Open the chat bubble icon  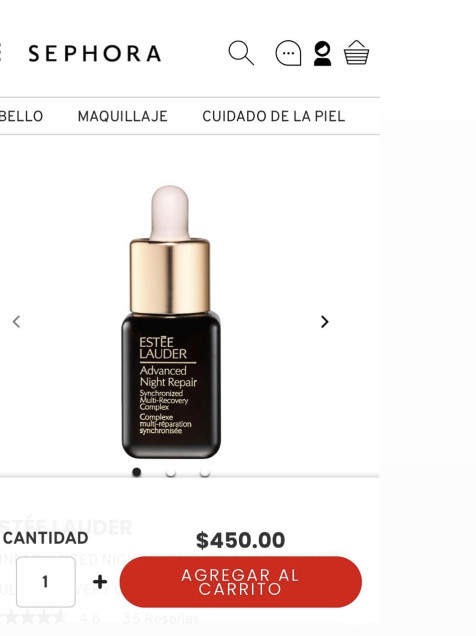click(288, 53)
